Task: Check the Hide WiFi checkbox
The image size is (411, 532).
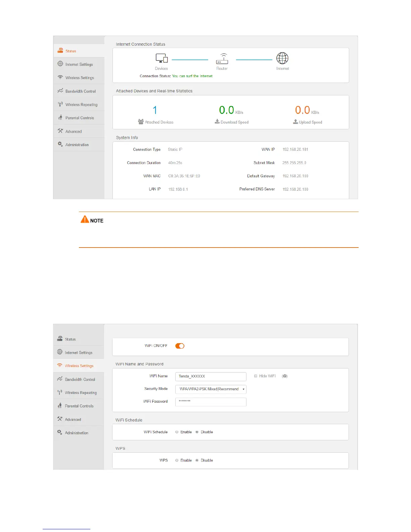Action: [x=256, y=376]
